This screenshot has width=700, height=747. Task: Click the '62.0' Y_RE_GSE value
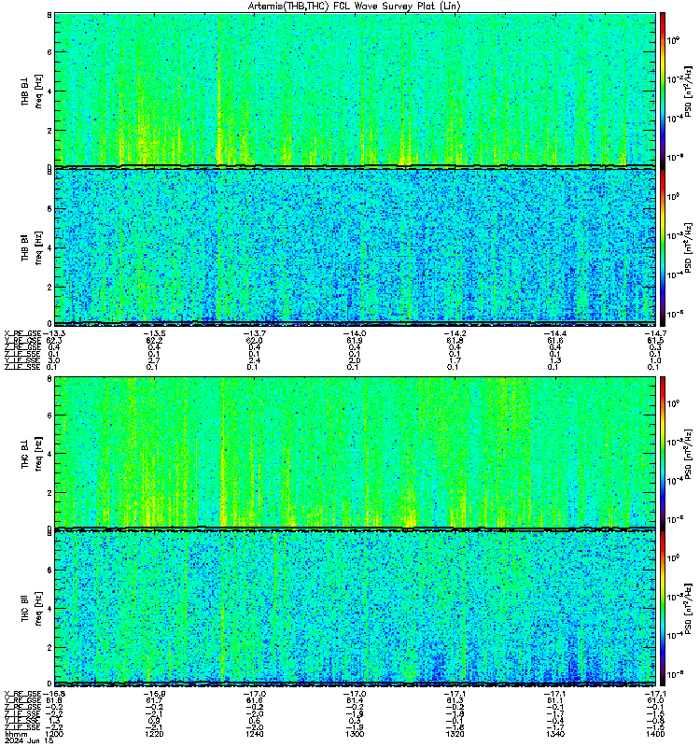(x=255, y=340)
